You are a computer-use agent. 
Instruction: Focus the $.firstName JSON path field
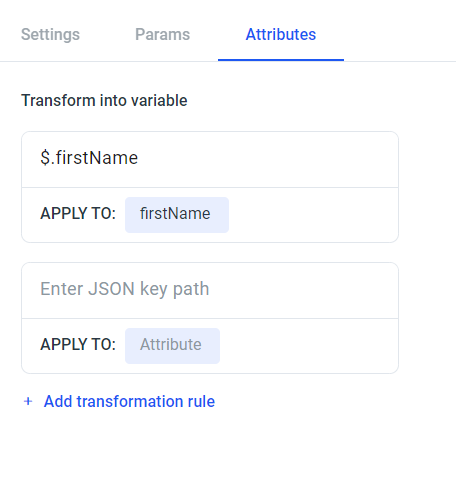210,159
